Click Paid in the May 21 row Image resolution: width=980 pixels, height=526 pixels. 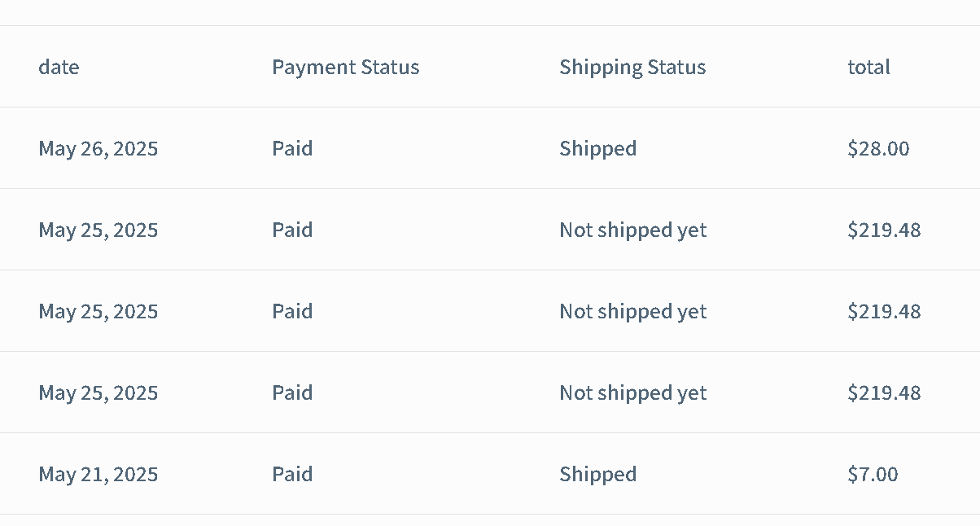[x=292, y=474]
